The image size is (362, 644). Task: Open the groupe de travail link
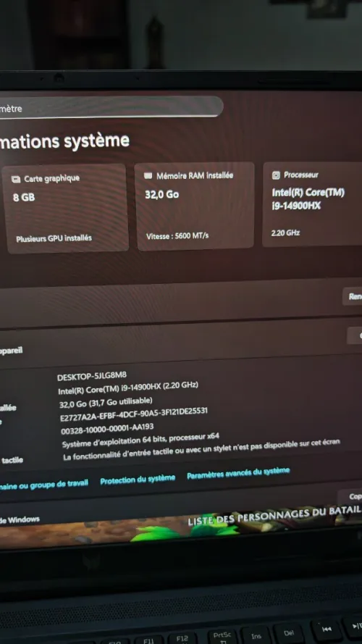click(x=43, y=484)
